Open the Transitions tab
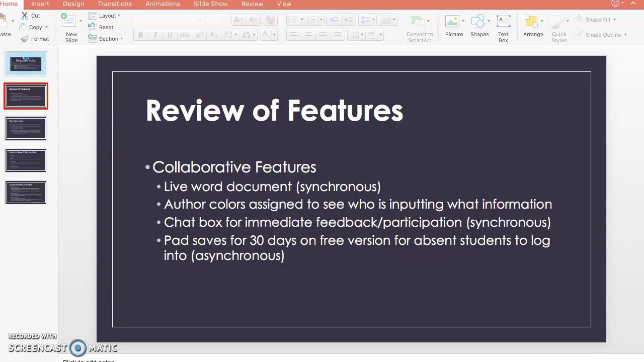 [x=115, y=4]
